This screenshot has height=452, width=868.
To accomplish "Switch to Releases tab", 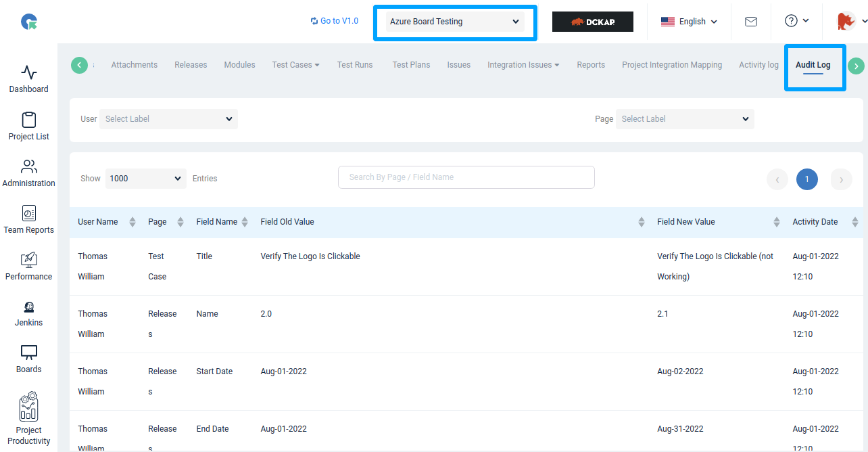I will (x=191, y=65).
